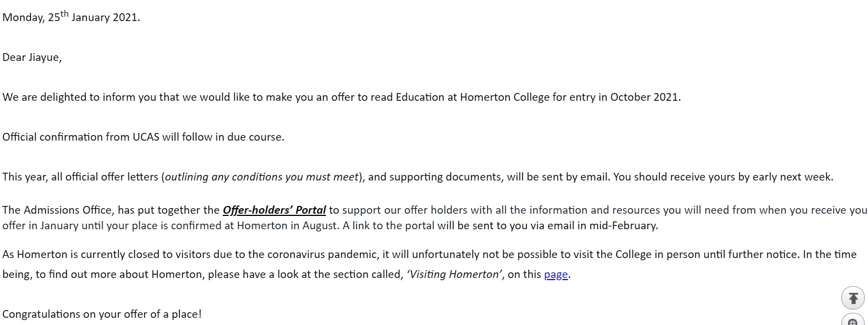The width and height of the screenshot is (868, 325).
Task: Click the date 'Monday, 25th January 2021'
Action: (71, 17)
